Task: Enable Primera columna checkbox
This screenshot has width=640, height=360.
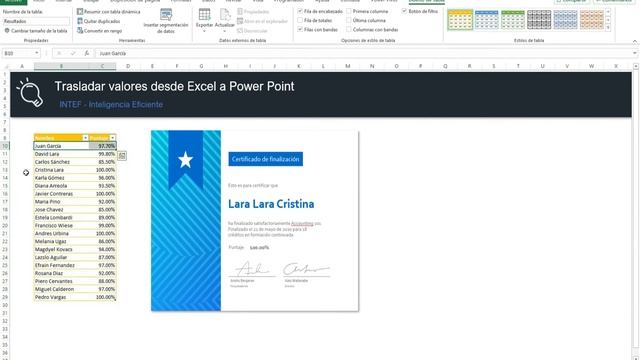Action: (349, 11)
